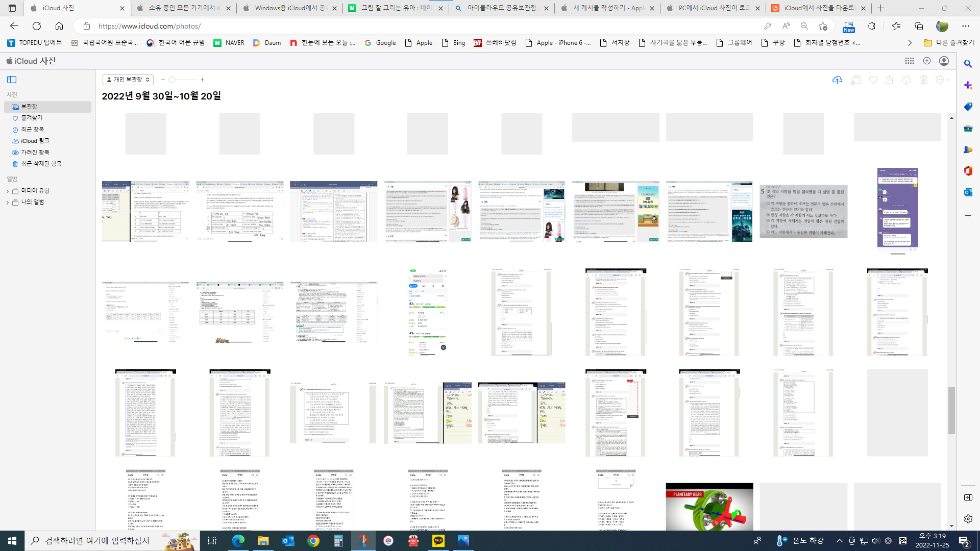Click the trash delete icon
980x551 pixels.
pos(923,80)
